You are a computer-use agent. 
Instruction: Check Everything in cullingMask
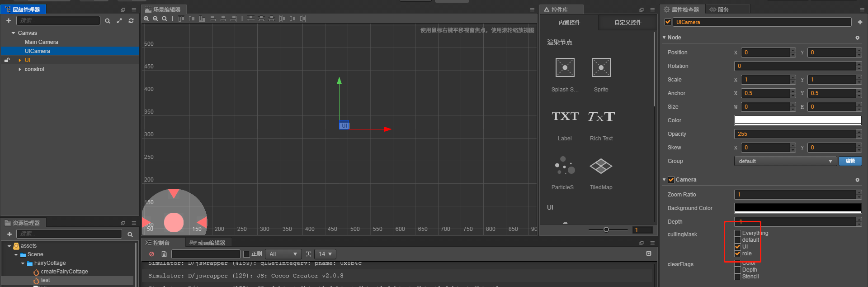click(737, 233)
